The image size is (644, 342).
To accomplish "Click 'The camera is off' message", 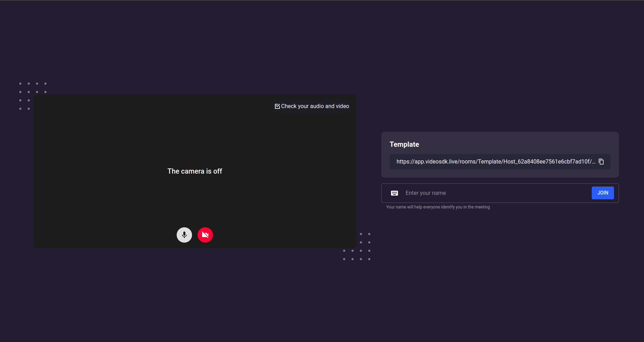I will point(195,171).
